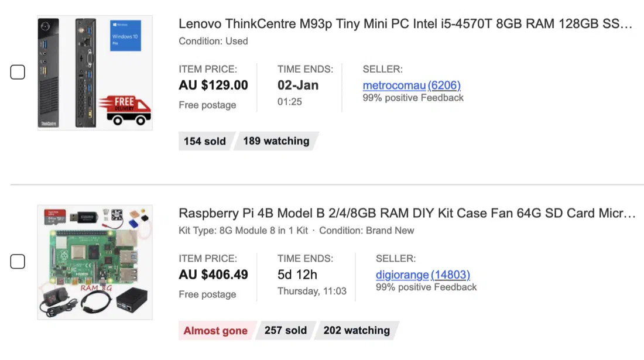Tick the checkbox for Raspberry Pi listing
The image size is (644, 360).
pos(18,262)
